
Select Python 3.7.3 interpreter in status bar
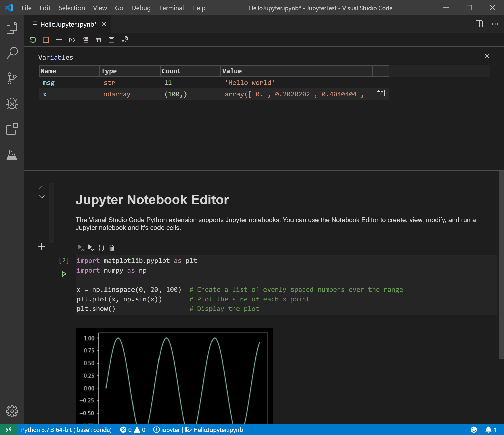(x=66, y=430)
